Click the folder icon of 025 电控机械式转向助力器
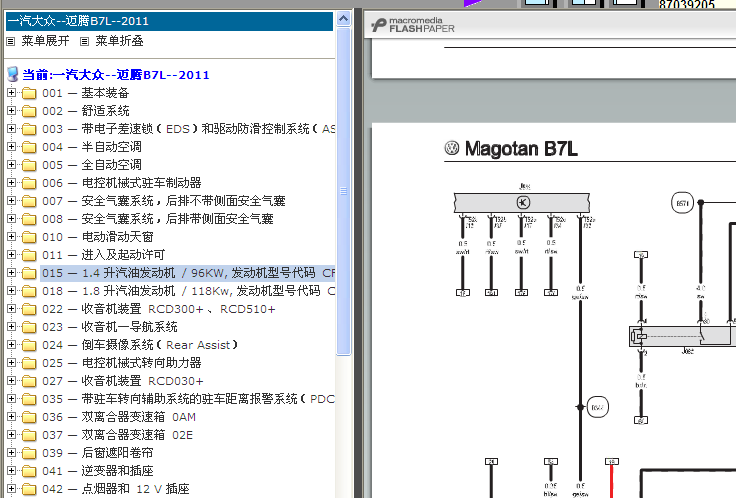The height and width of the screenshot is (498, 736). tap(29, 363)
